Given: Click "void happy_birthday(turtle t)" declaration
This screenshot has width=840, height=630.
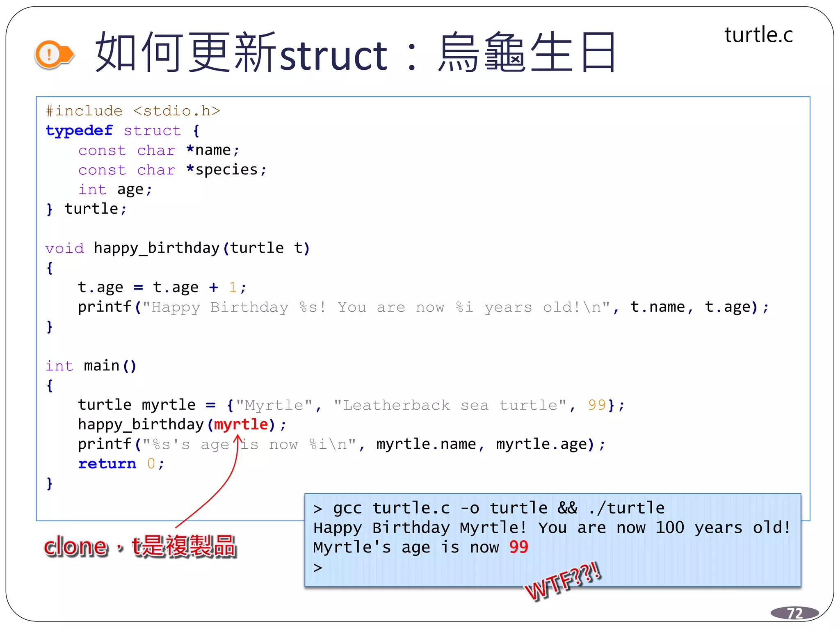Looking at the screenshot, I should point(178,248).
